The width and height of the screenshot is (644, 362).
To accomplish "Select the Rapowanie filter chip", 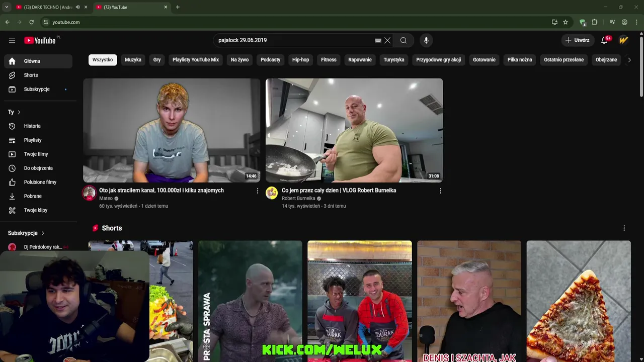I will (x=360, y=60).
